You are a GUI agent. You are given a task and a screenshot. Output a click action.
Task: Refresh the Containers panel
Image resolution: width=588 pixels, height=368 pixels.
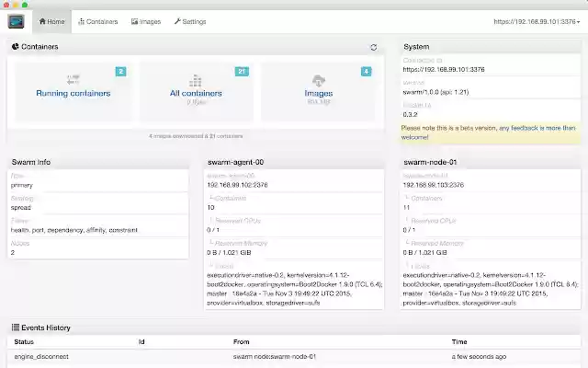pyautogui.click(x=373, y=47)
